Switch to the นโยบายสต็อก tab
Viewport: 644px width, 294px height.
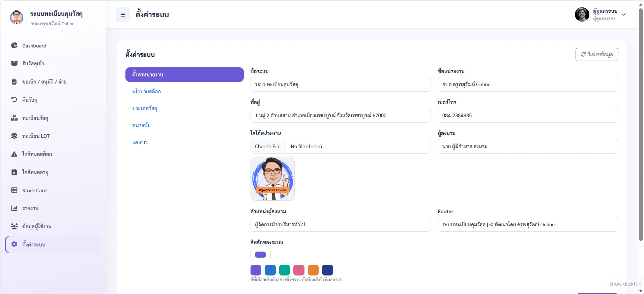[x=146, y=91]
